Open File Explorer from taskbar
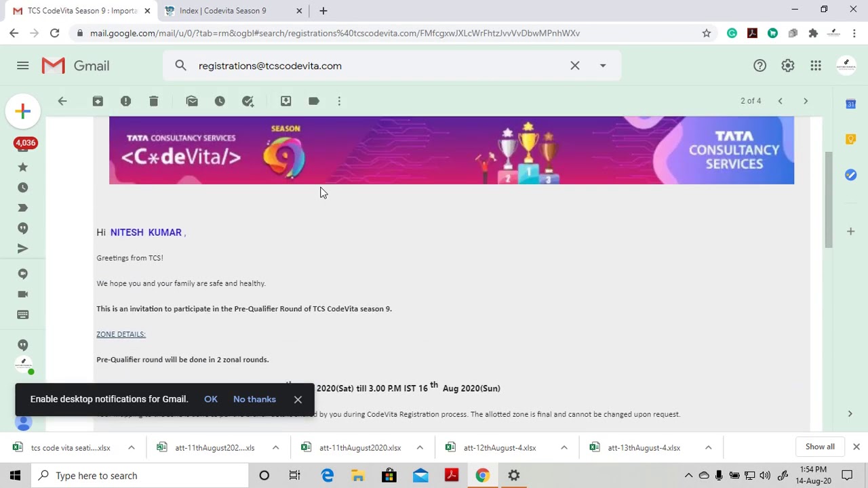The image size is (868, 488). tap(358, 475)
